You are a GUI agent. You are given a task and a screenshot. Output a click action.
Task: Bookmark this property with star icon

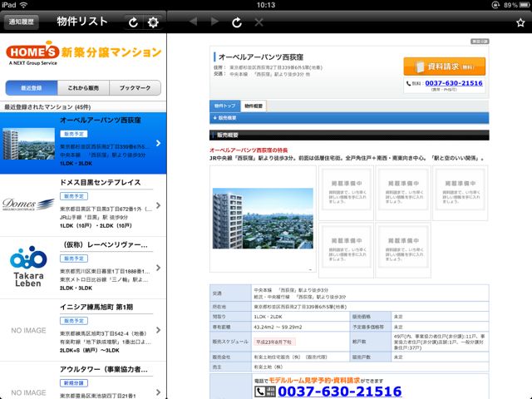[x=520, y=22]
